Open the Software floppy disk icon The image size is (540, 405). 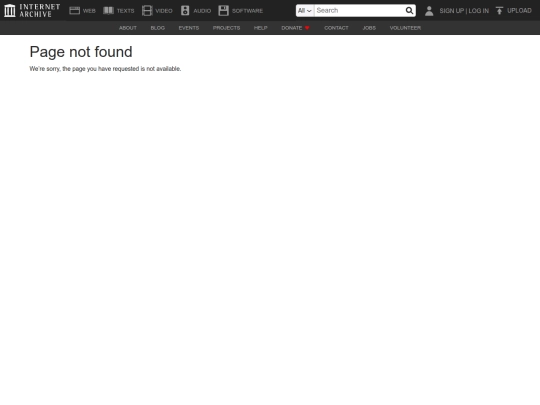coord(224,11)
